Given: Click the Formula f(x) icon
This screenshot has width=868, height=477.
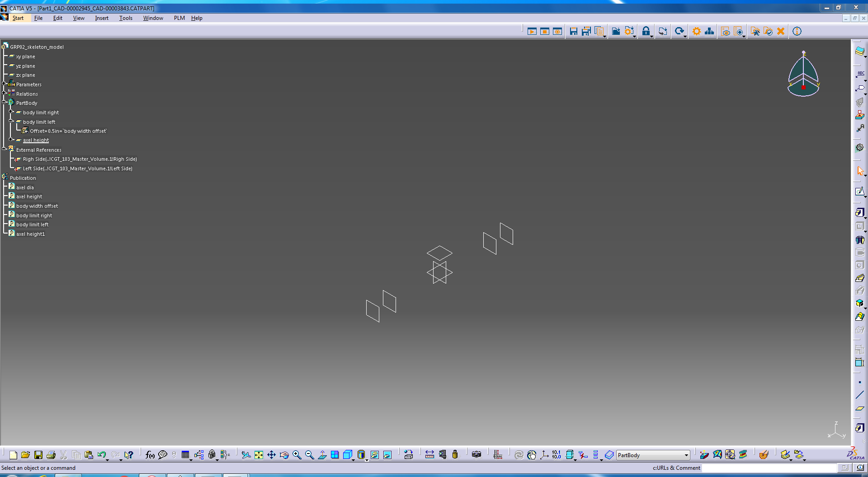Looking at the screenshot, I should (150, 455).
